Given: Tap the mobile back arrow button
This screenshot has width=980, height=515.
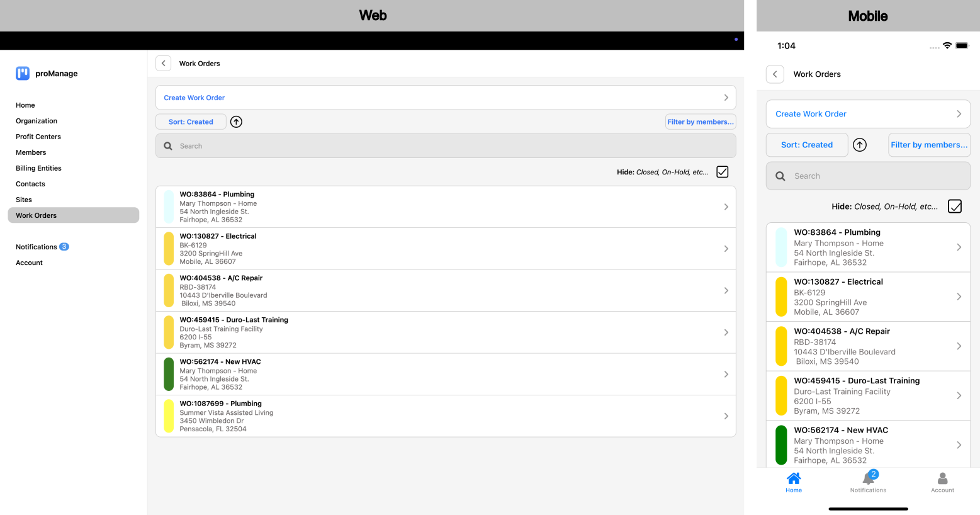Looking at the screenshot, I should 775,74.
